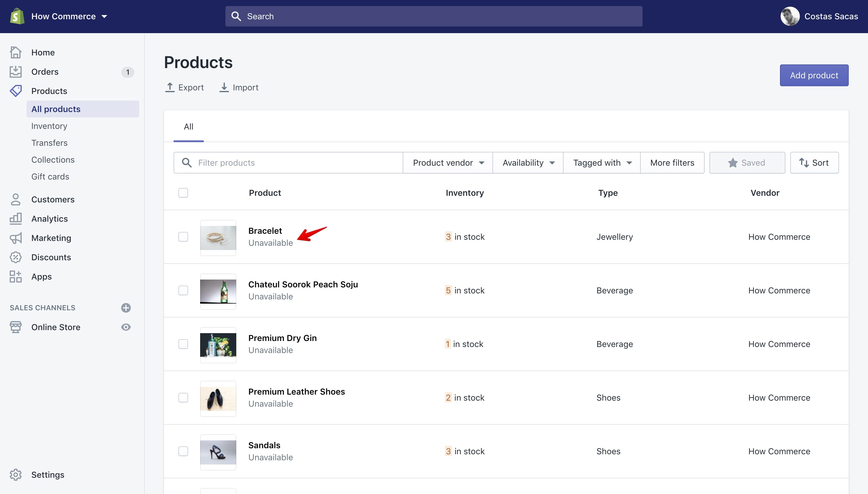Click the '5 in stock' inventory cell
The image size is (868, 494).
click(x=465, y=290)
